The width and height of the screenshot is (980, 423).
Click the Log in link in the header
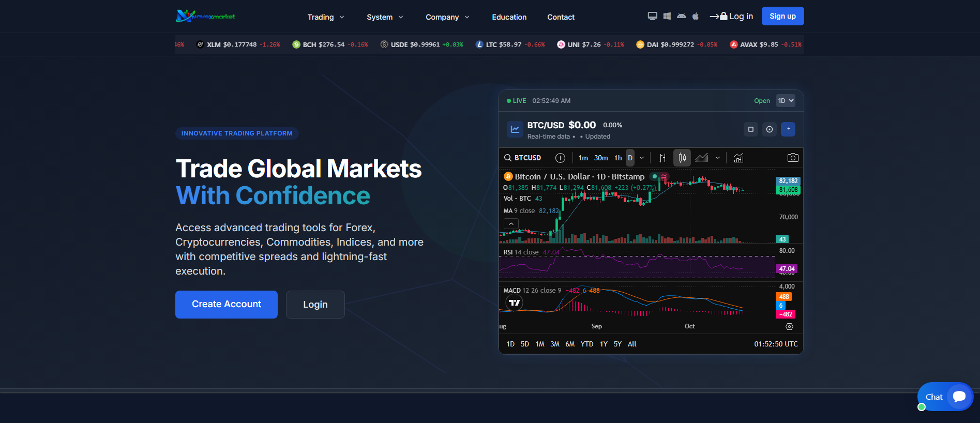coord(731,16)
